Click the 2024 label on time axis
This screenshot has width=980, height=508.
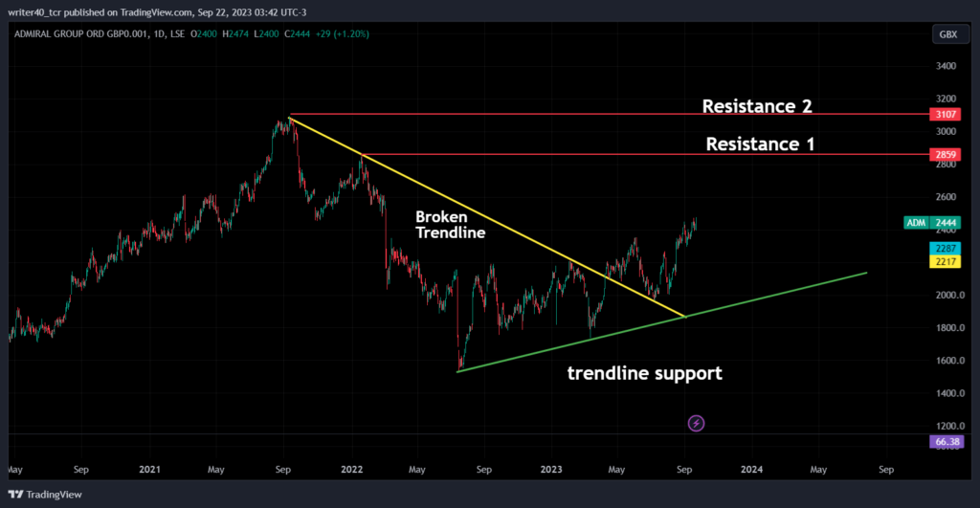point(751,470)
